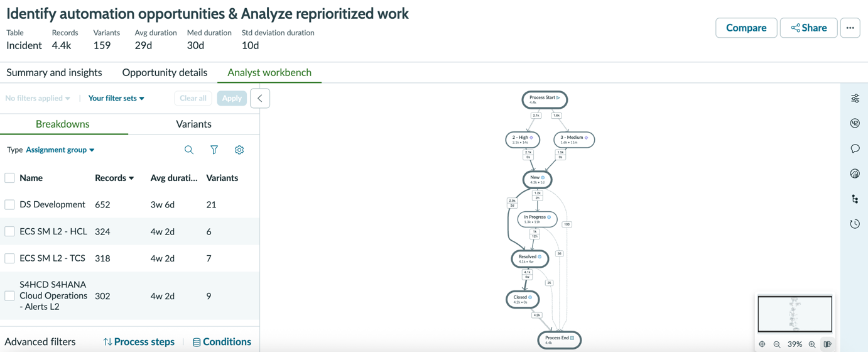Open the history clock icon in right sidebar
868x352 pixels.
pos(855,224)
